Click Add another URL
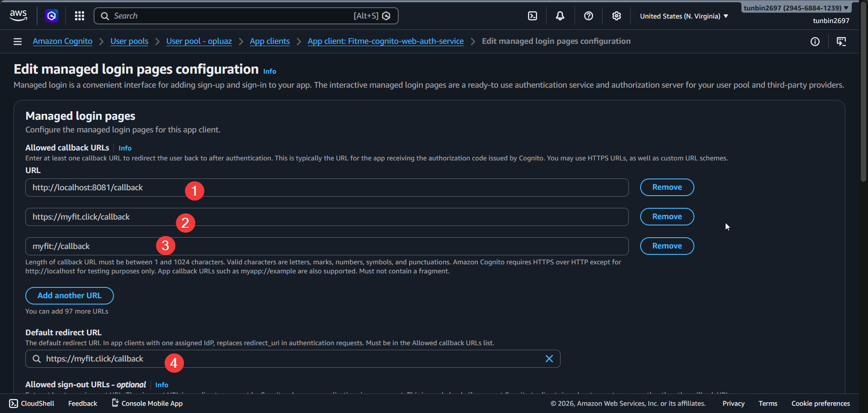868x413 pixels. pos(69,295)
